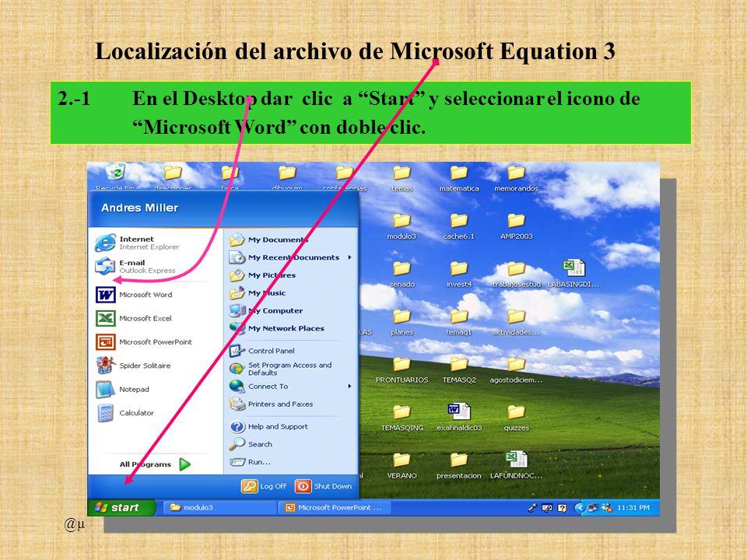
Task: Open My Network Places entry
Action: coord(277,328)
